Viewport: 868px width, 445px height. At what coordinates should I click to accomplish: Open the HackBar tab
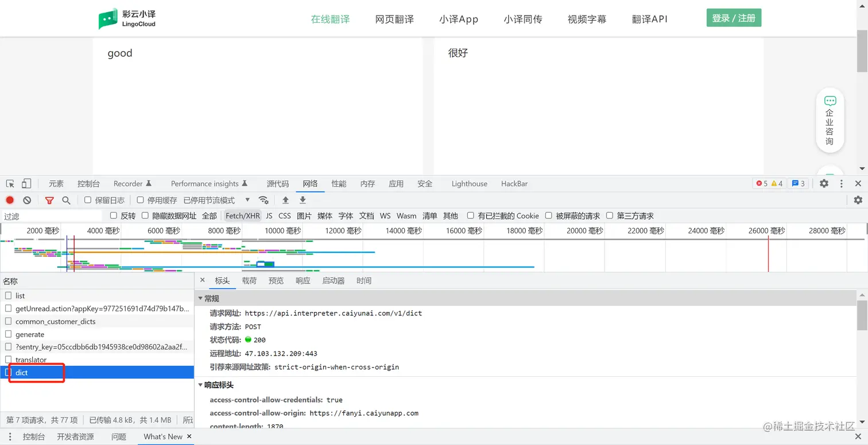pyautogui.click(x=514, y=184)
